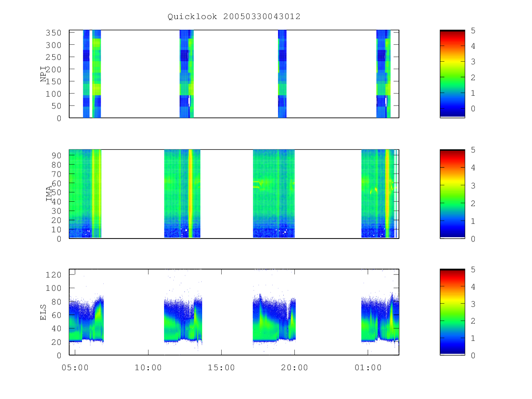Click the NPI panel color scale bar

click(x=452, y=74)
